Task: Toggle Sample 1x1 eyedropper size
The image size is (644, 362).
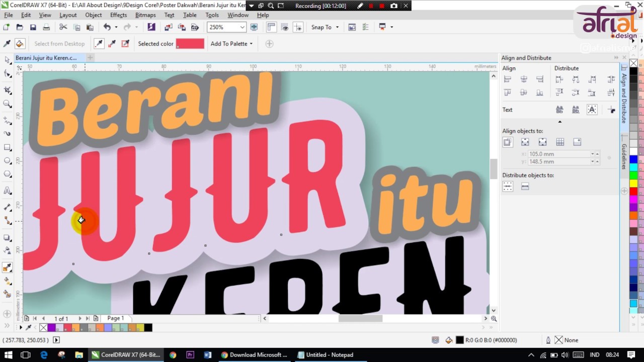Action: click(x=99, y=44)
